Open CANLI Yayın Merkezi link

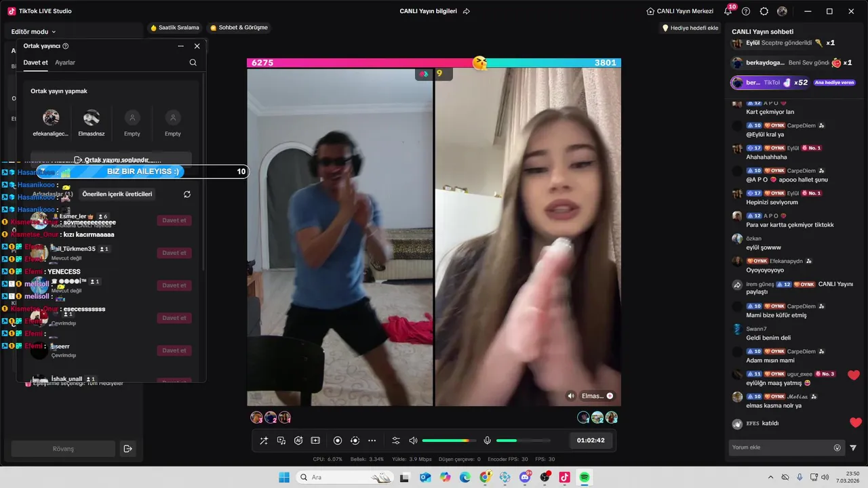tap(680, 12)
